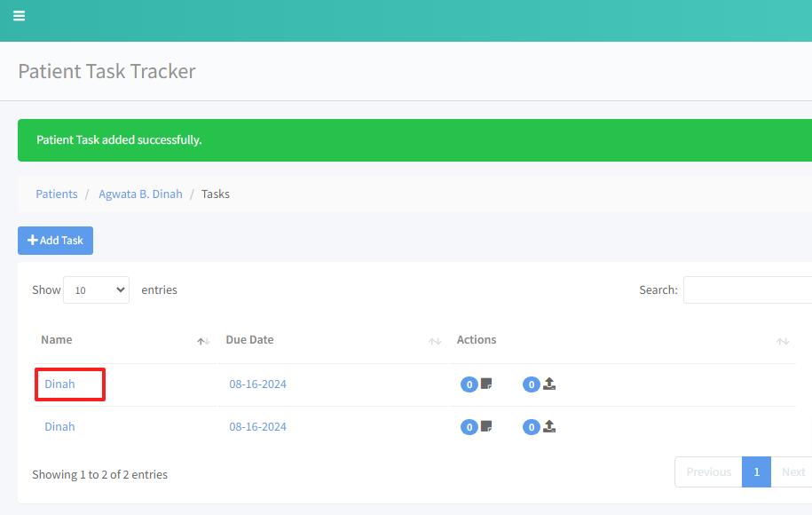The image size is (812, 515).
Task: Click the upload icon in first task row
Action: [549, 384]
